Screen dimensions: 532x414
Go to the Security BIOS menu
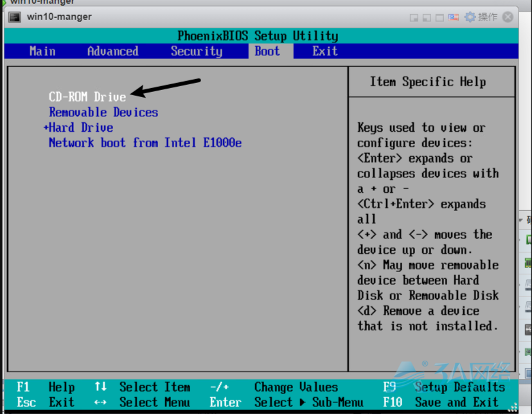(x=197, y=51)
